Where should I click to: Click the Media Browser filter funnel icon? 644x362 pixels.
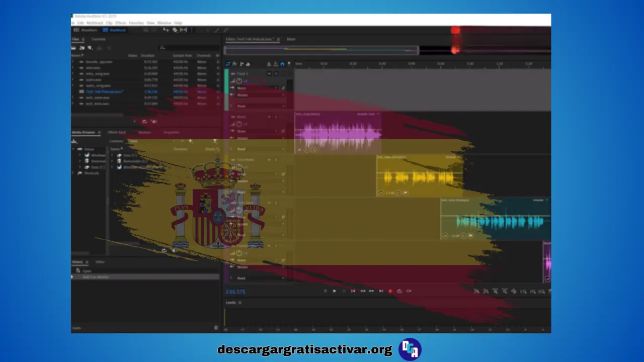pos(215,141)
